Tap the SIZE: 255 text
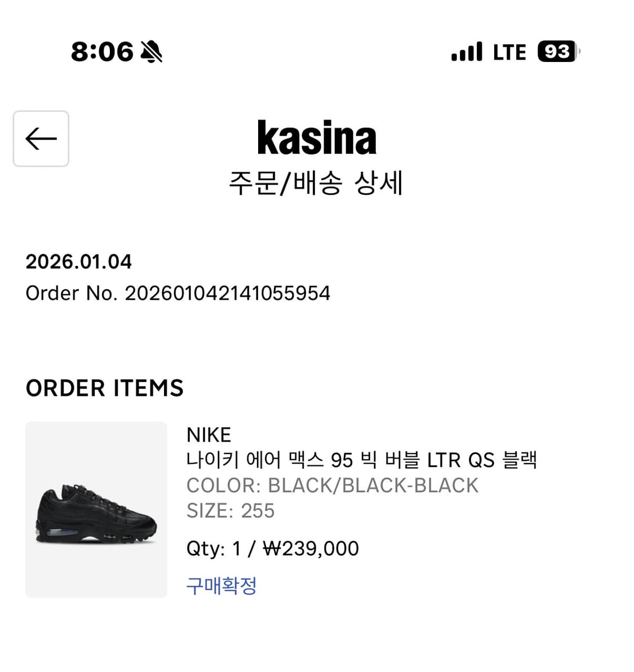The height and width of the screenshot is (672, 634). (x=230, y=510)
